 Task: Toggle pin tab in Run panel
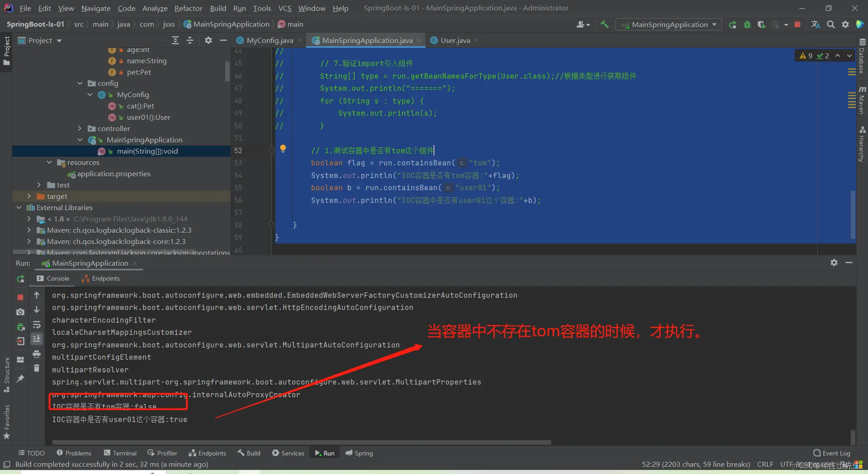20,379
